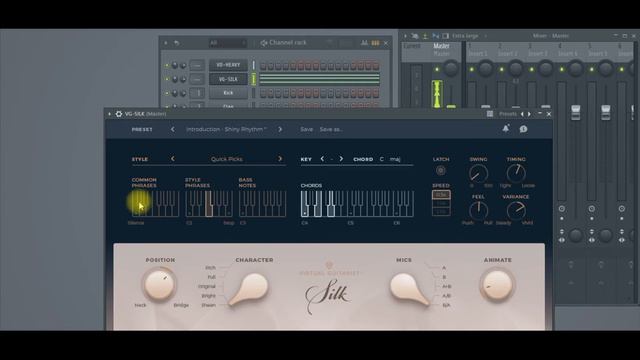640x360 pixels.
Task: Adjust the FEEL knob
Action: tap(478, 211)
